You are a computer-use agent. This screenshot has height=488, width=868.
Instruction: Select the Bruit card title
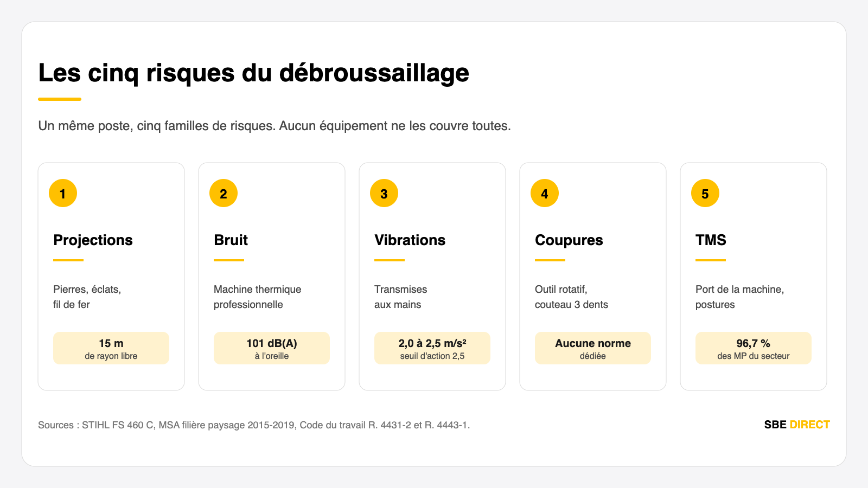pos(231,240)
